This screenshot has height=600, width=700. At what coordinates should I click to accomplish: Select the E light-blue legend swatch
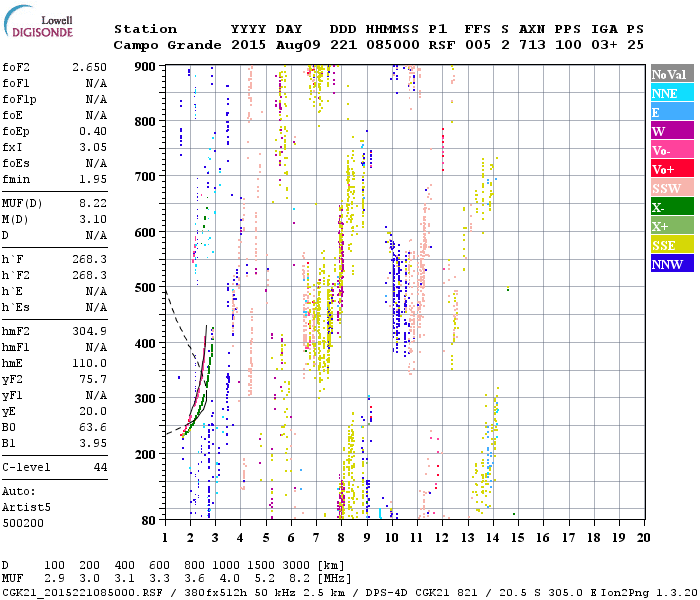coord(672,112)
